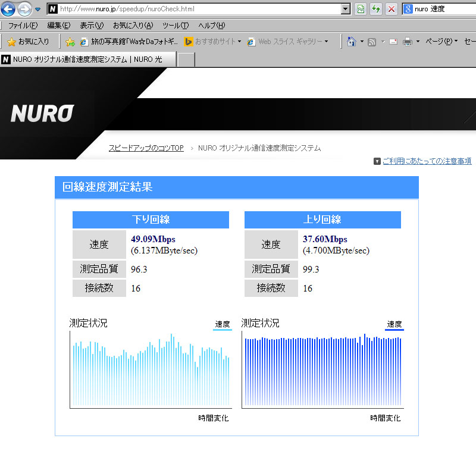Image resolution: width=476 pixels, height=451 pixels.
Task: Click the NURO logo
Action: 42,114
